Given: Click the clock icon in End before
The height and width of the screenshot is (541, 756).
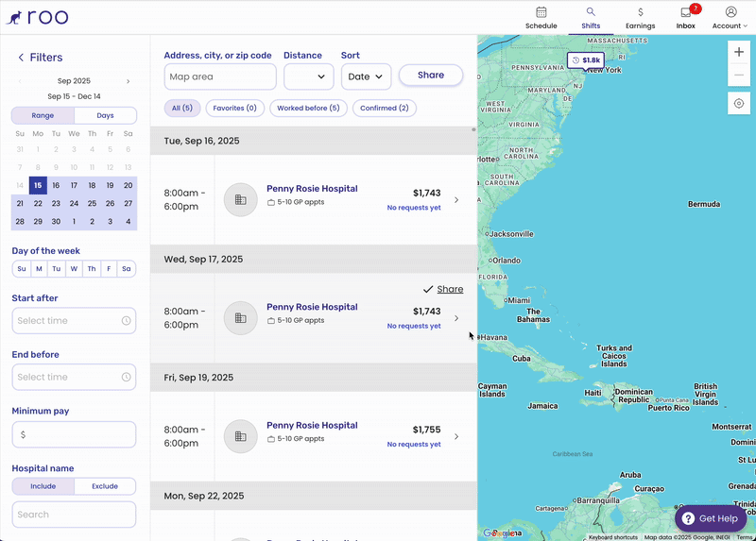Looking at the screenshot, I should coord(126,378).
